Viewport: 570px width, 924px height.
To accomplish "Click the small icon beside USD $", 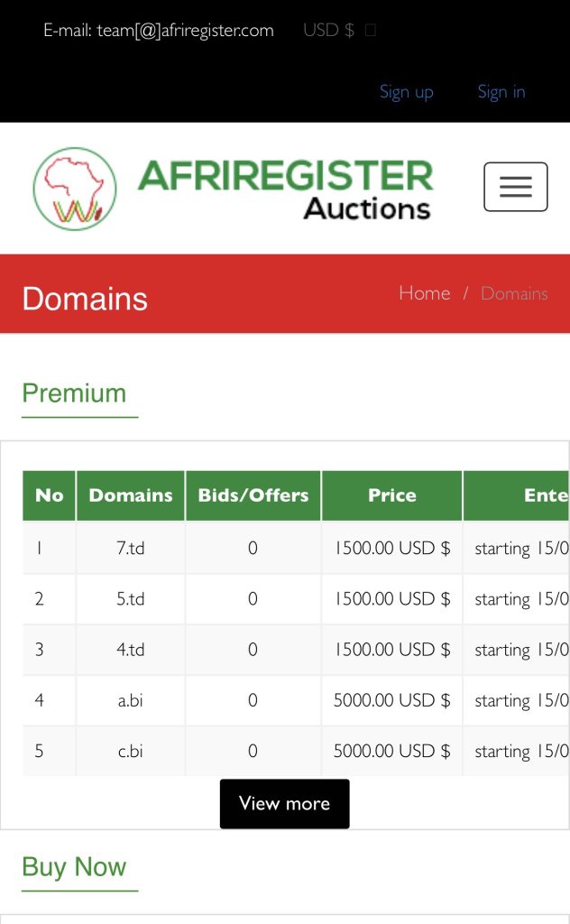I will (x=371, y=30).
